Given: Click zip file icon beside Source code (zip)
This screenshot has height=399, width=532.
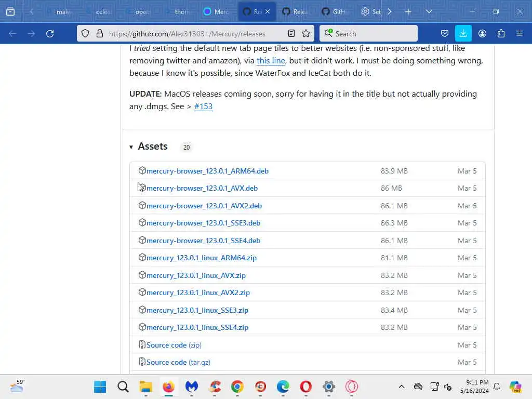Looking at the screenshot, I should pos(142,345).
